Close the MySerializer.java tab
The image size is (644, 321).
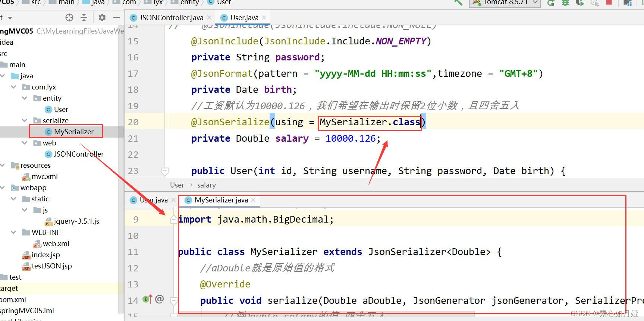pos(254,200)
